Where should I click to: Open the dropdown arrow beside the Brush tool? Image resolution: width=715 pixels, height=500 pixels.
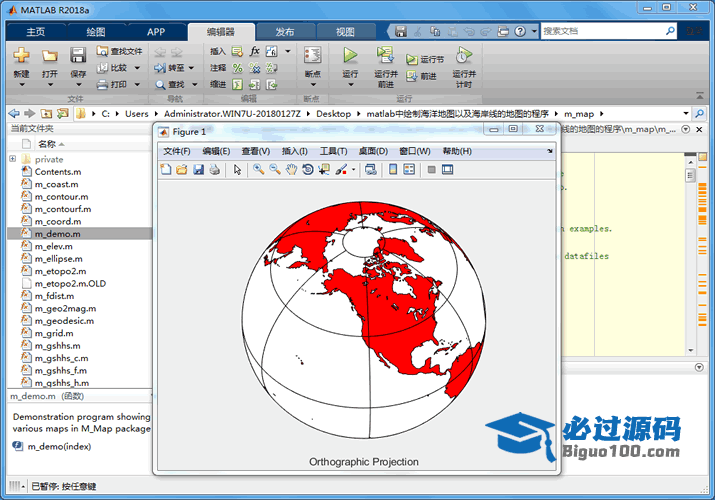pos(353,171)
